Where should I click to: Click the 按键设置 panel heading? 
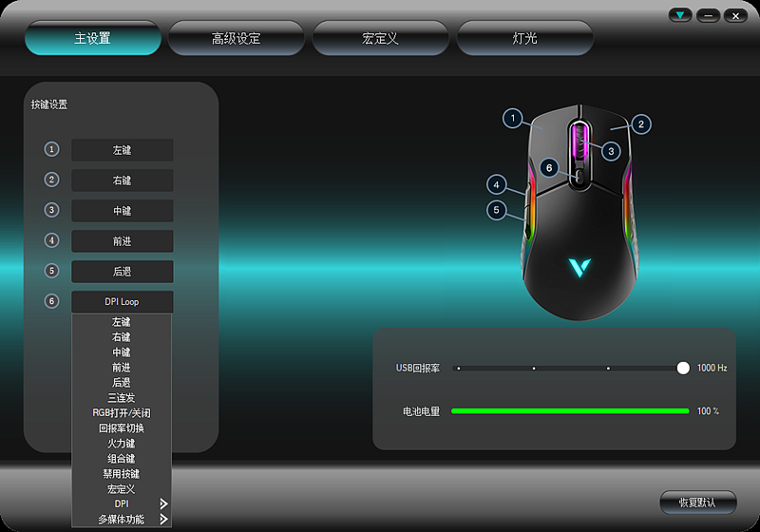pos(49,104)
